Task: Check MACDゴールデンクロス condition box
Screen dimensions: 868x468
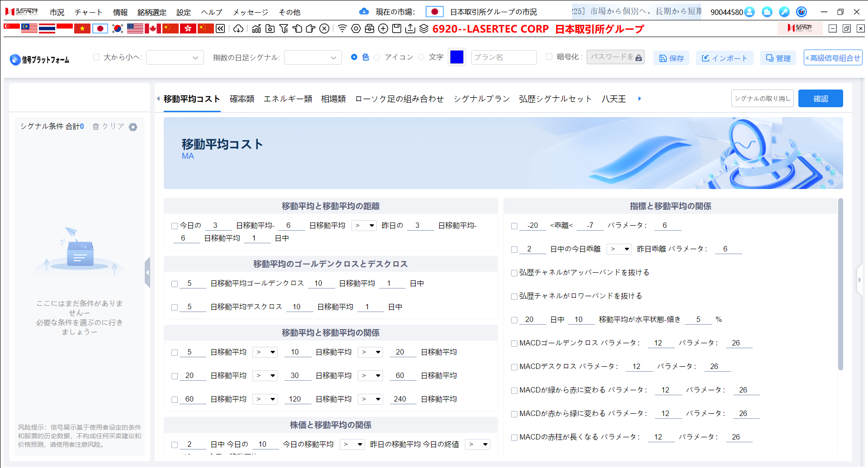Action: [x=514, y=344]
